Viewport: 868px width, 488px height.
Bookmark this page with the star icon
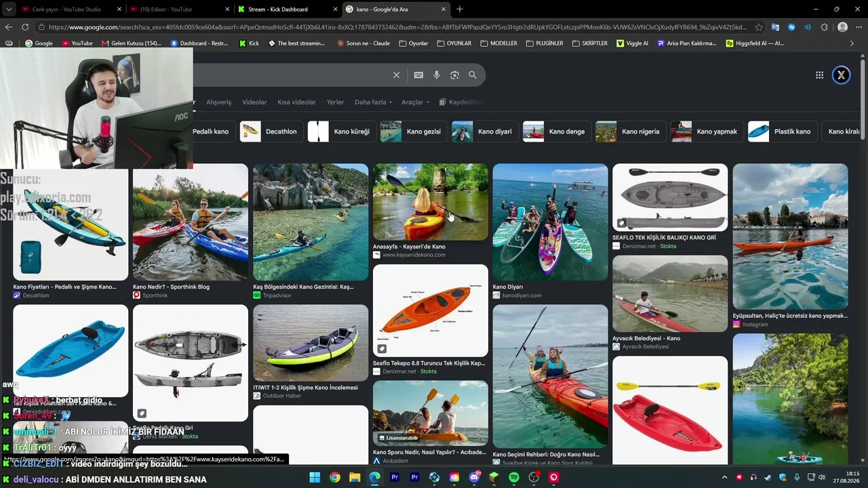coord(759,27)
